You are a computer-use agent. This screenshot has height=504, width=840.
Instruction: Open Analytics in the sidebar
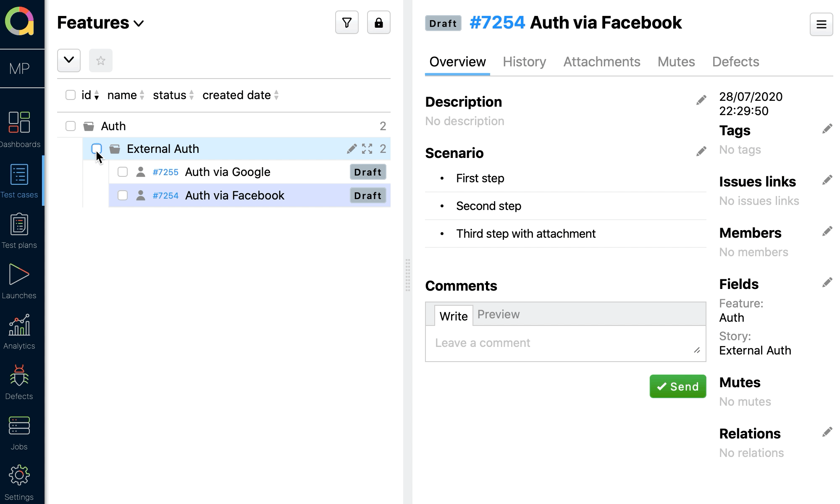pos(19,332)
